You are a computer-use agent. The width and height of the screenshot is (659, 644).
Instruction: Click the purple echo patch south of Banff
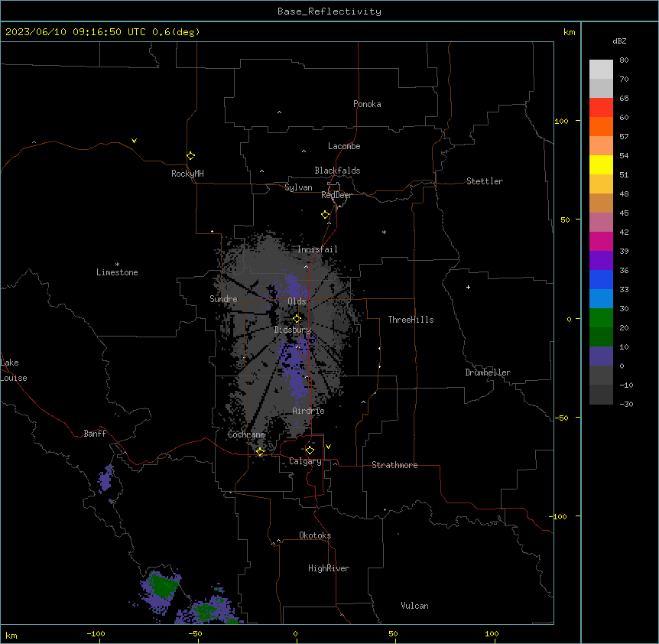click(106, 480)
